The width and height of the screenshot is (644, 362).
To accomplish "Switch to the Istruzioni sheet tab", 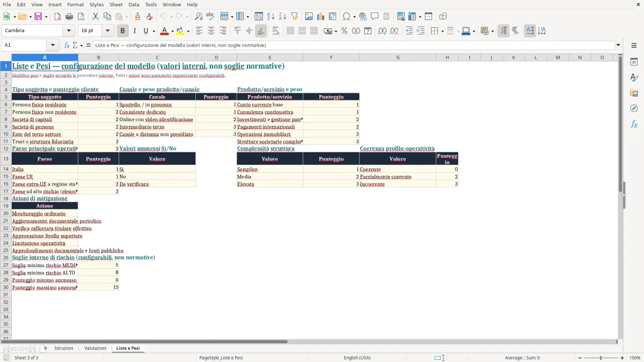I will pos(63,348).
